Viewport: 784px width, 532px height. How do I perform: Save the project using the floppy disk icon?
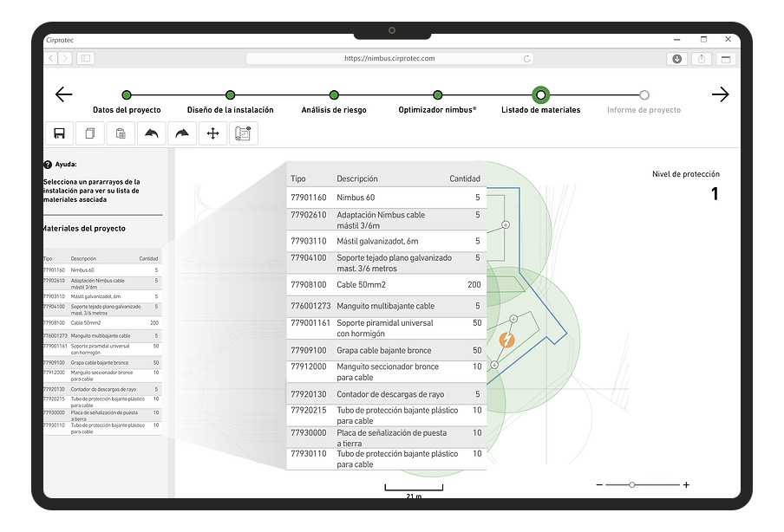[58, 133]
